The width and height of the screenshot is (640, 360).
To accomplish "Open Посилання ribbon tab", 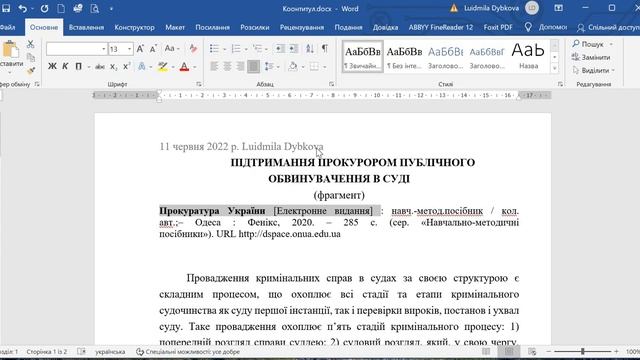I will [x=212, y=27].
